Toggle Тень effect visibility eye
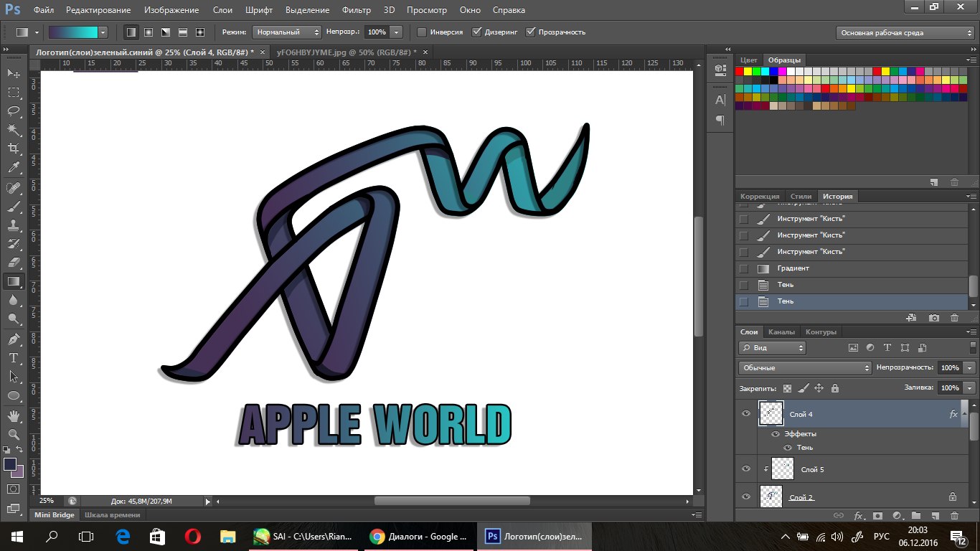980x551 pixels. click(x=788, y=448)
